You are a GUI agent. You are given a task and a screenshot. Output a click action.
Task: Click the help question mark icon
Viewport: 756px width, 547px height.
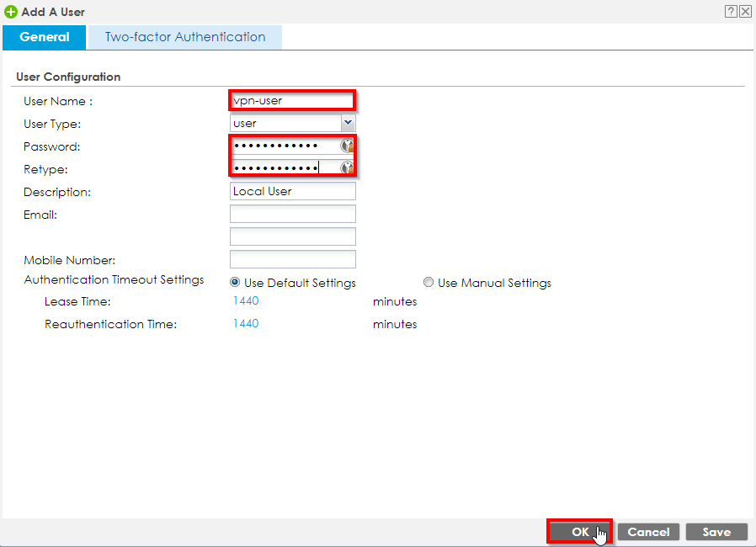731,12
